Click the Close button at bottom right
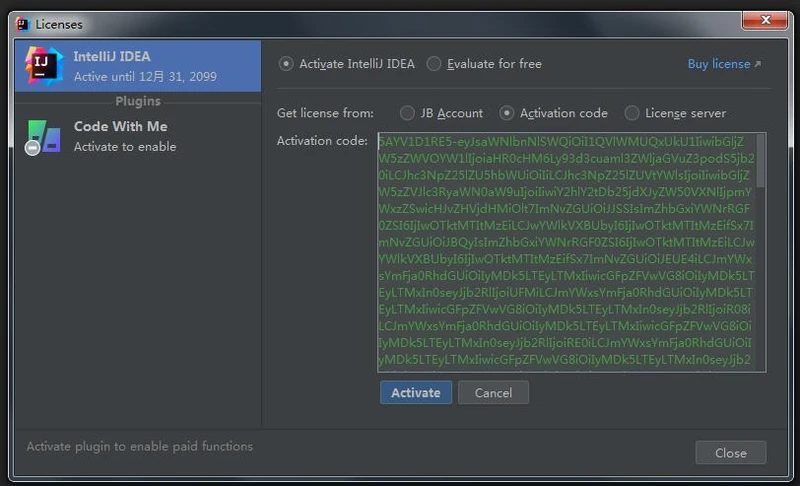 [x=730, y=453]
